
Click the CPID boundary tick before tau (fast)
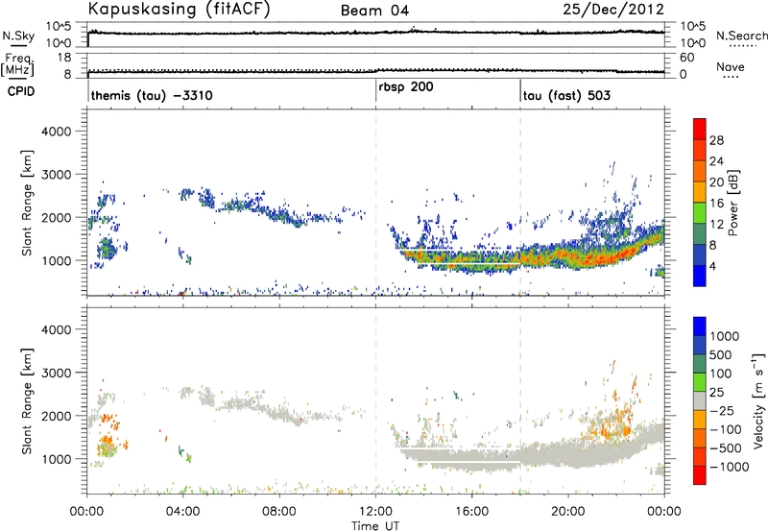520,90
